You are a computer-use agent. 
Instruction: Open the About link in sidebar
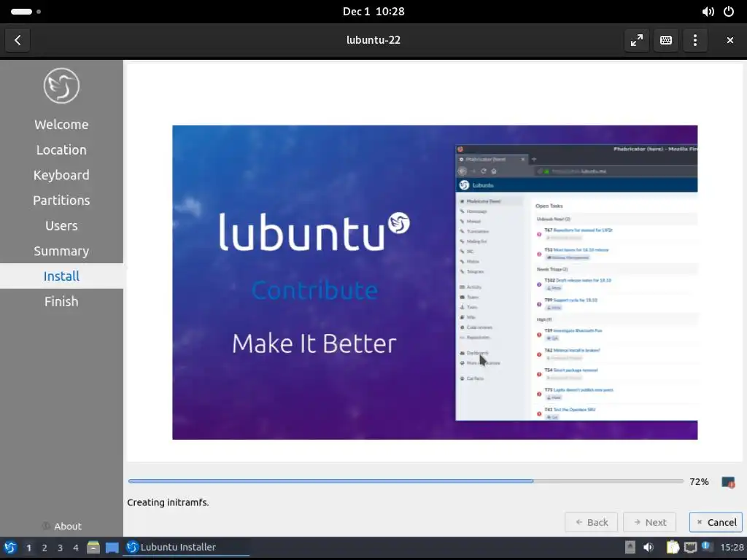61,526
